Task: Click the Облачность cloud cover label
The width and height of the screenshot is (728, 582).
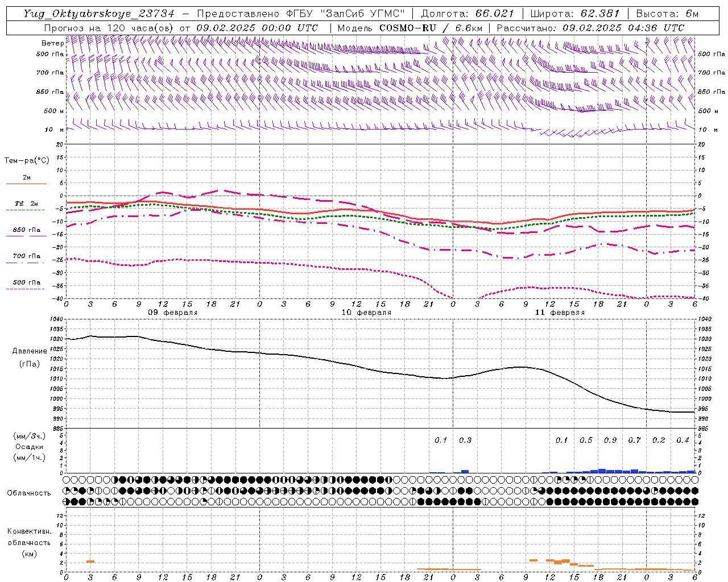Action: pyautogui.click(x=29, y=493)
